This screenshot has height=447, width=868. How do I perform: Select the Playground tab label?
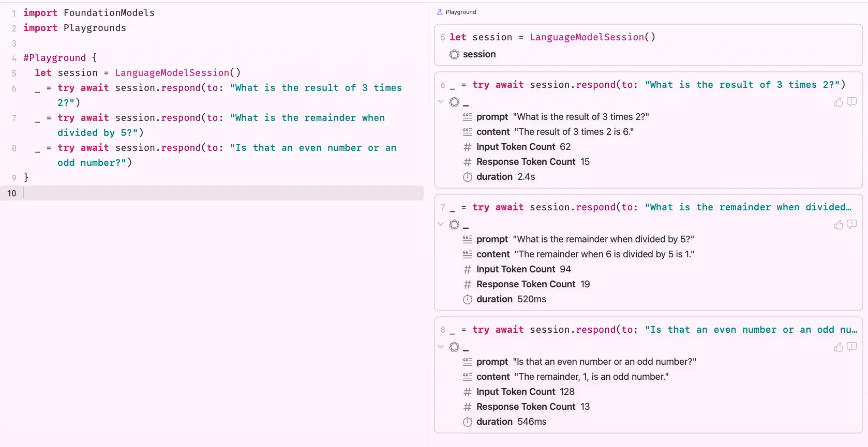click(461, 12)
